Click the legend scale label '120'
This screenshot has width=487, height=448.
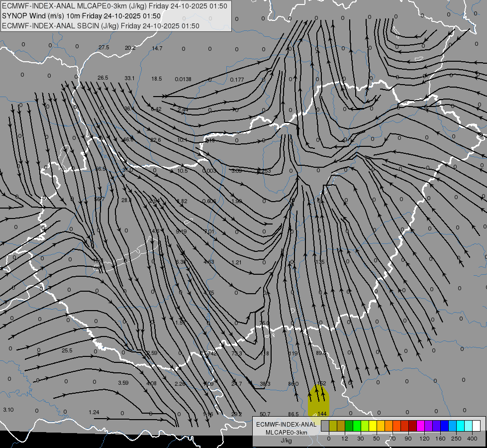pos(424,439)
